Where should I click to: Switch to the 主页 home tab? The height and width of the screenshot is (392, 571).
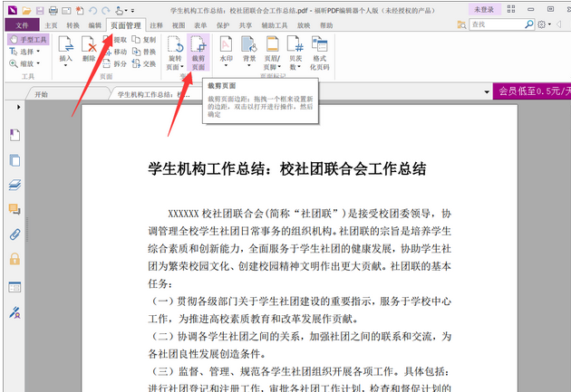[51, 25]
